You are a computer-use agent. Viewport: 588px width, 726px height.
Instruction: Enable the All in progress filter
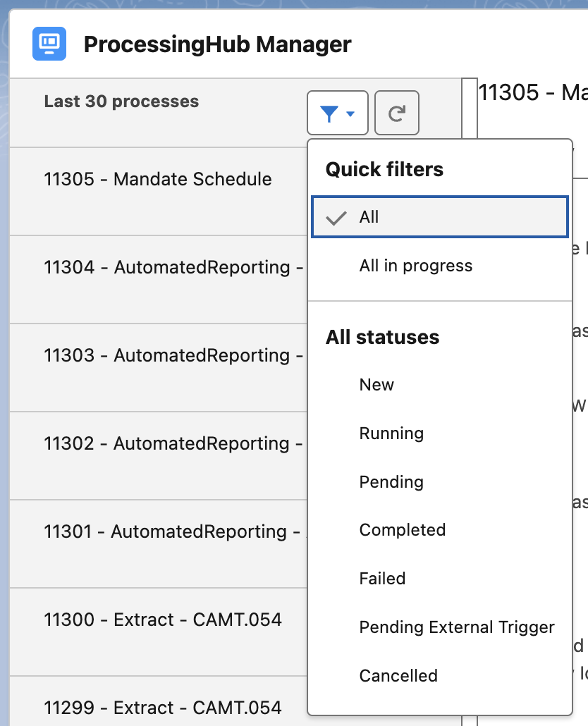416,266
